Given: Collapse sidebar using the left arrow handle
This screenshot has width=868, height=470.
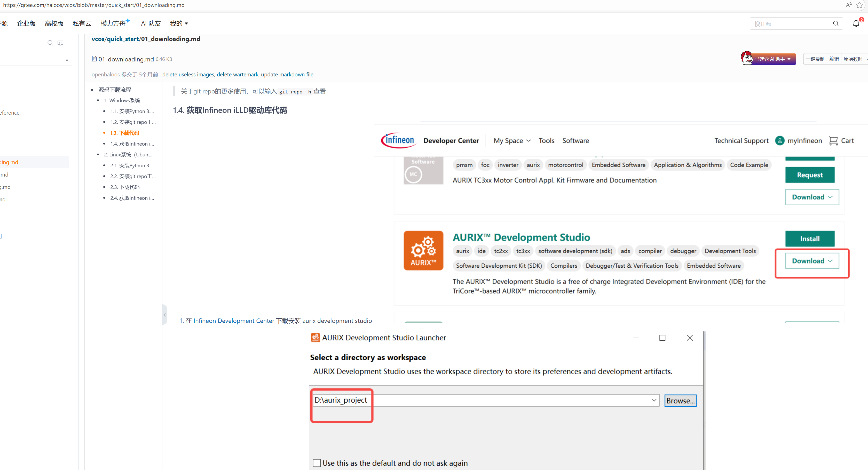Looking at the screenshot, I should 164,315.
